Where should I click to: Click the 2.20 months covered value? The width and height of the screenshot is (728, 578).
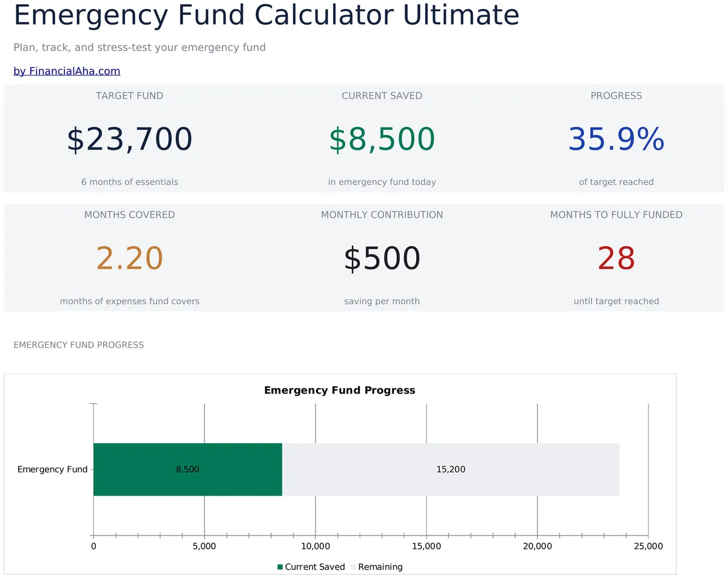click(129, 259)
